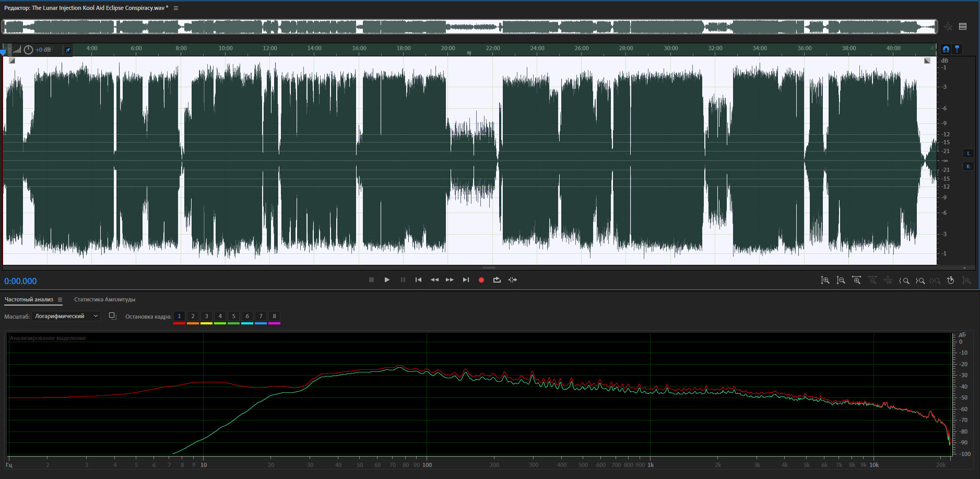Viewport: 980px width, 479px height.
Task: Click the HUD volume gain knob
Action: (x=28, y=50)
